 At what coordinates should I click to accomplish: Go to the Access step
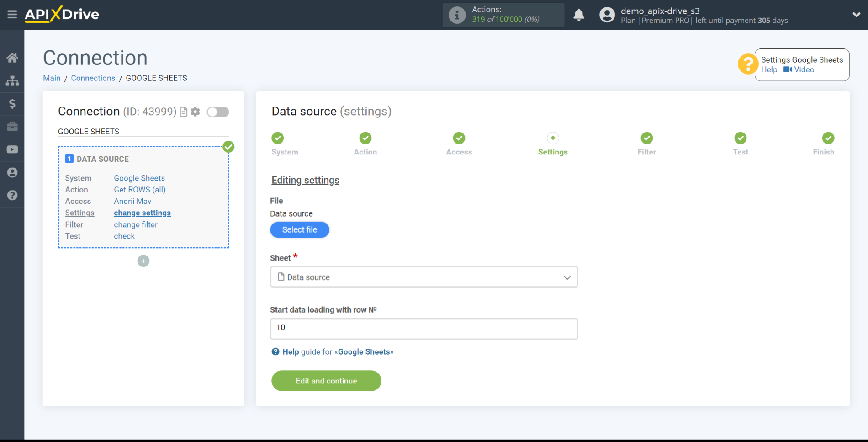pyautogui.click(x=459, y=138)
